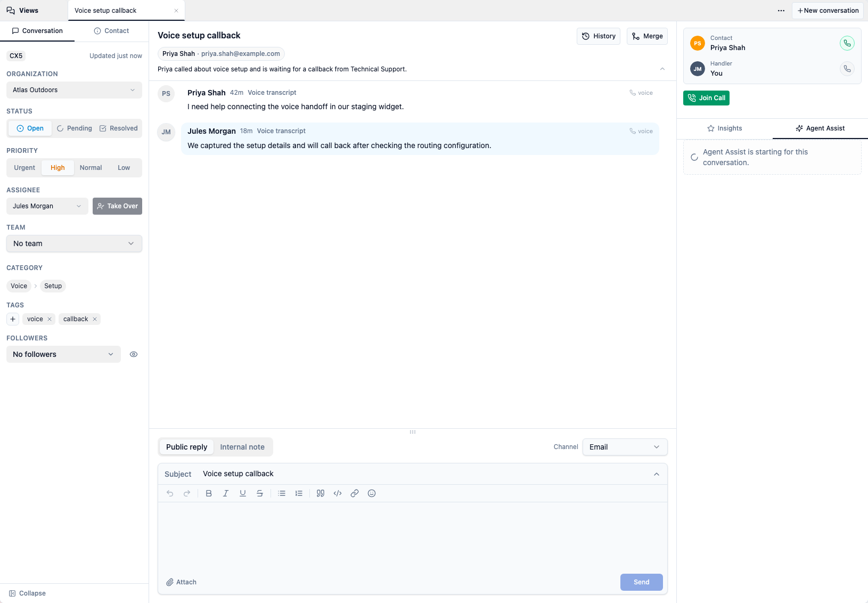This screenshot has width=868, height=603.
Task: Switch to Public reply mode
Action: pyautogui.click(x=186, y=447)
